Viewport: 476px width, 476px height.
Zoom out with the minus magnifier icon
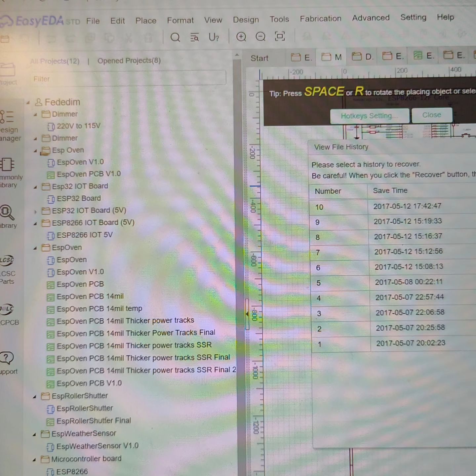260,36
